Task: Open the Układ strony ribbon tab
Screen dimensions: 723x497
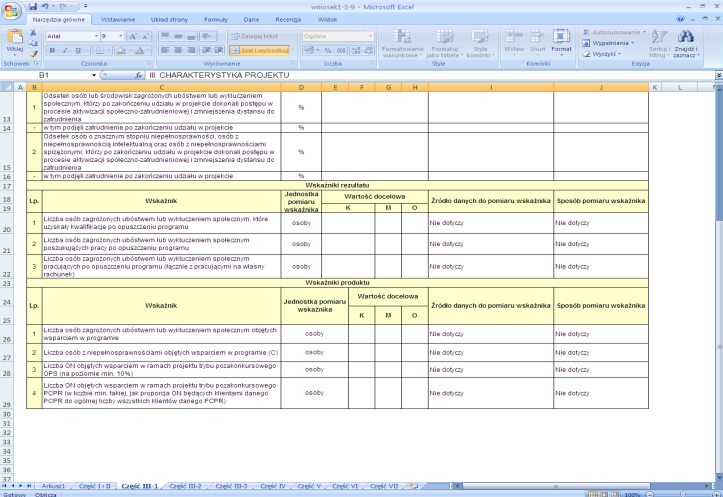Action: click(169, 19)
